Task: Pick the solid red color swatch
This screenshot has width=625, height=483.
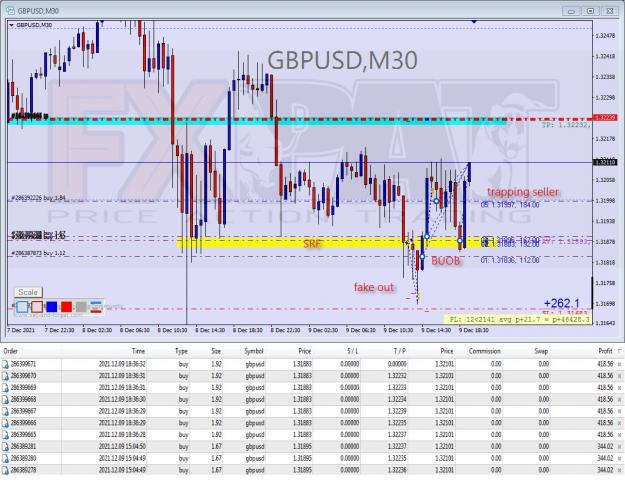Action: pyautogui.click(x=67, y=306)
